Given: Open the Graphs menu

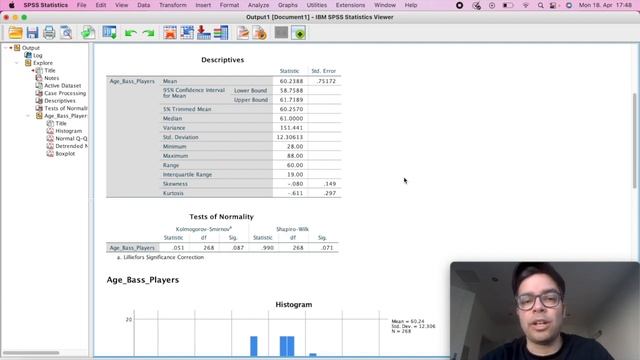Looking at the screenshot, I should [288, 5].
